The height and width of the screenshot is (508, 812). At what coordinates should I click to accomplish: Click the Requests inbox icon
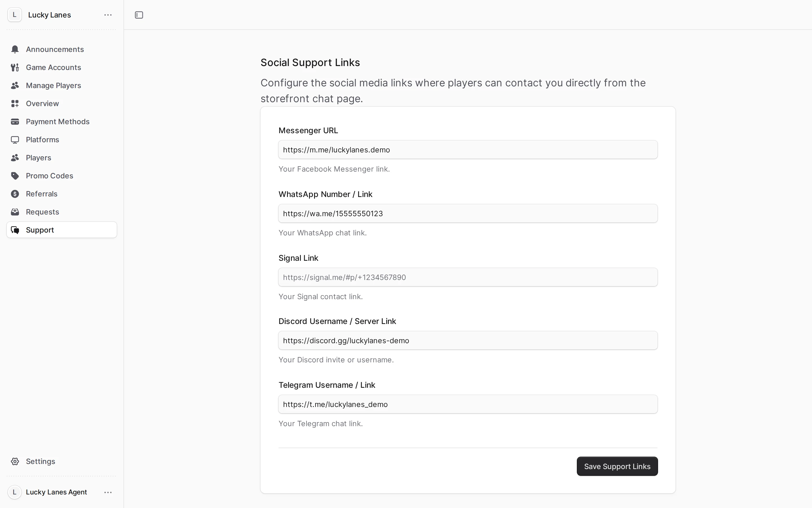click(15, 212)
